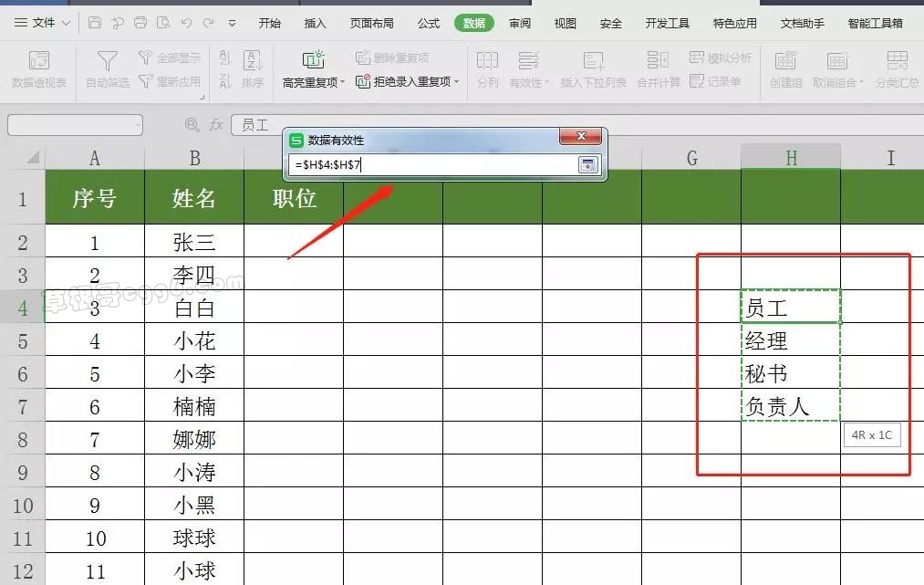Open the 文件 file menu
The width and height of the screenshot is (924, 585).
coord(36,23)
